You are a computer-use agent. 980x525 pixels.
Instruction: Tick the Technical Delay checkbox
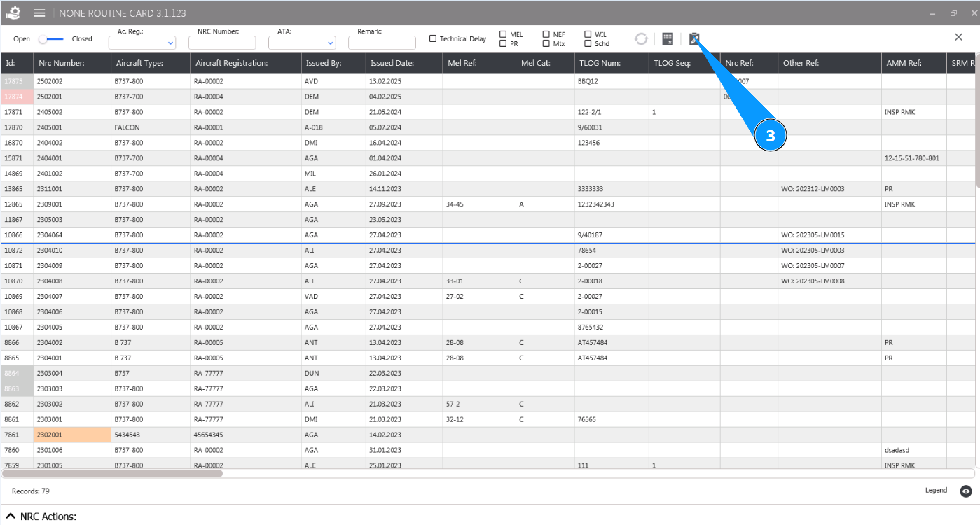[x=433, y=38]
